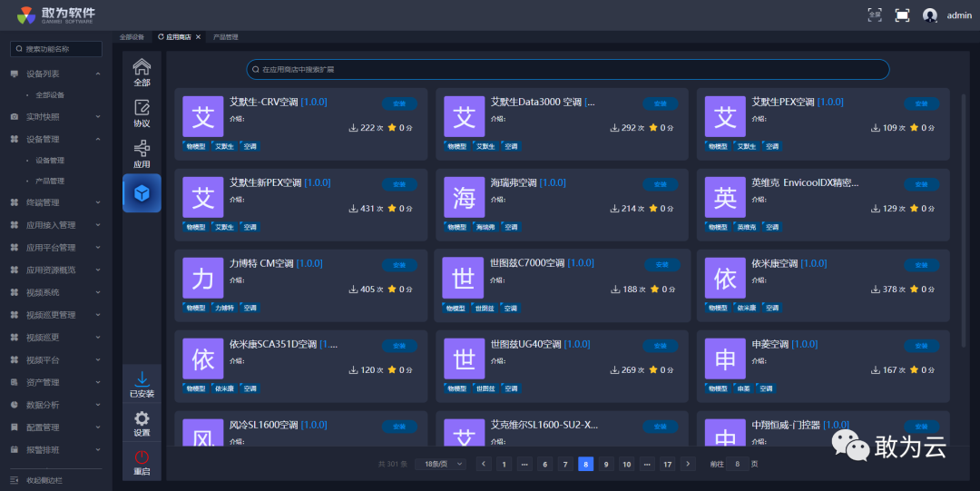Image resolution: width=980 pixels, height=491 pixels.
Task: Expand the 配置管理 menu group
Action: (x=98, y=427)
